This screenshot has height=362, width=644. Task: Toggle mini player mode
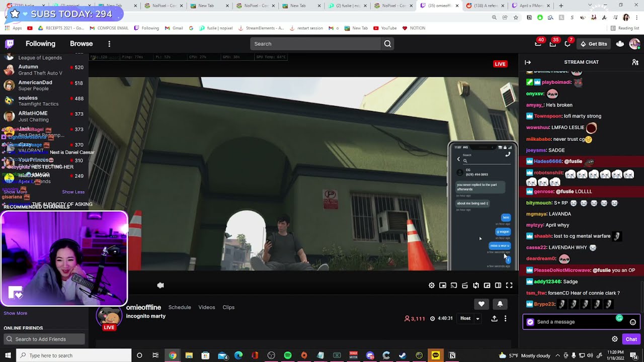443,286
